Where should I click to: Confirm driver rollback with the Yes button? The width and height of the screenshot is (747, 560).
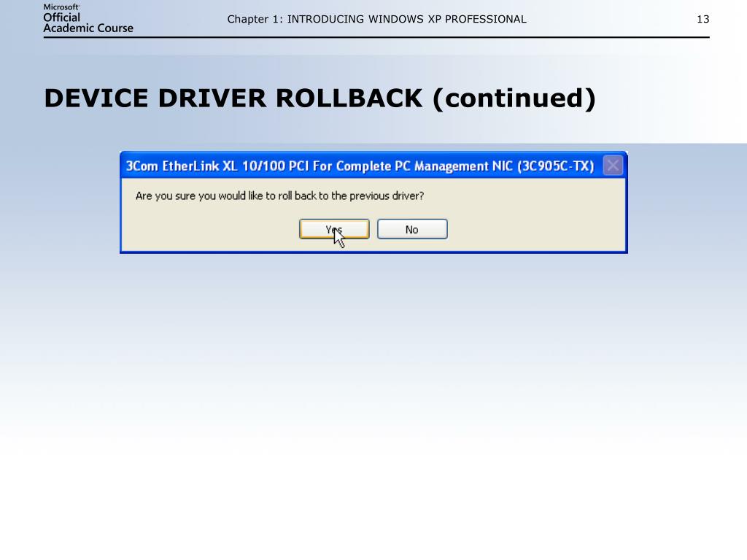(x=334, y=229)
